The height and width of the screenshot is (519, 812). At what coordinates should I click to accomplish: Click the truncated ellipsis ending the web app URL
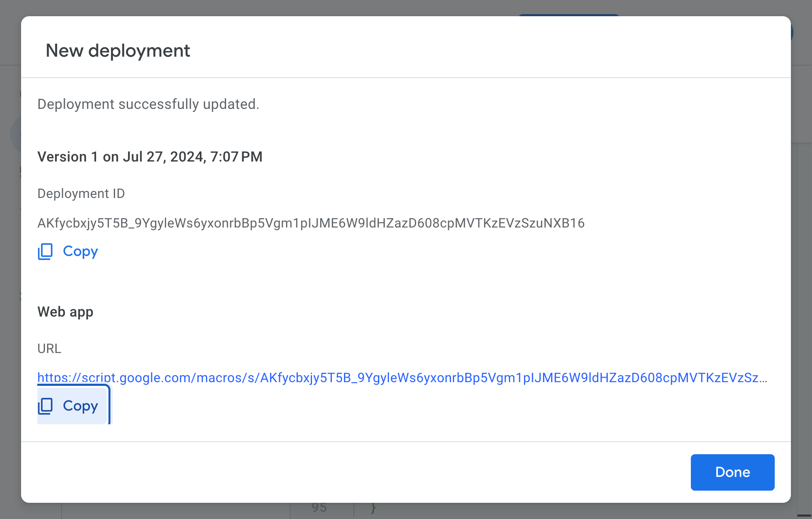763,378
